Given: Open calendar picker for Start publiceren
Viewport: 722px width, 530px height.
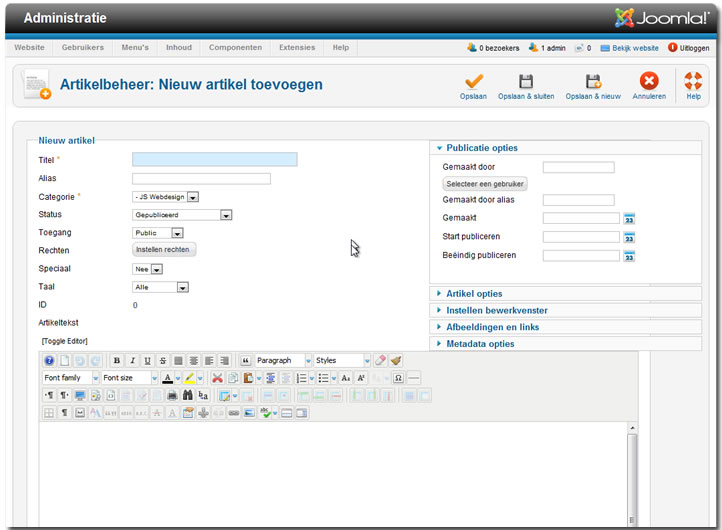Looking at the screenshot, I should click(629, 237).
